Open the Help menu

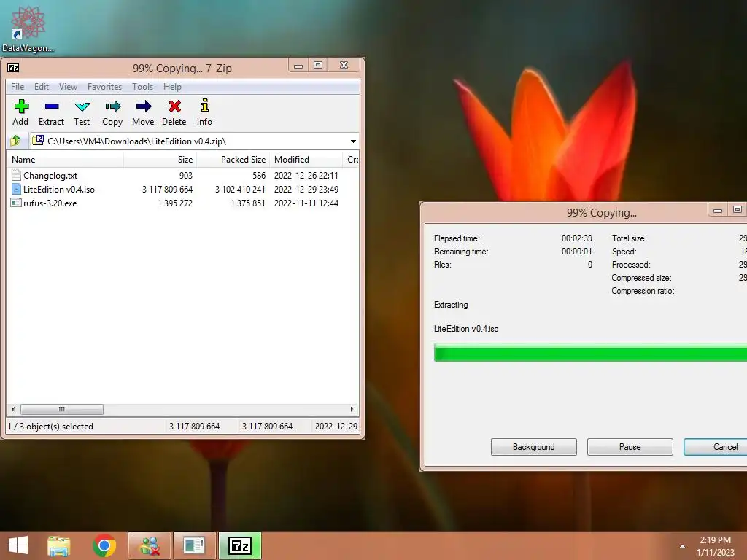[x=172, y=87]
